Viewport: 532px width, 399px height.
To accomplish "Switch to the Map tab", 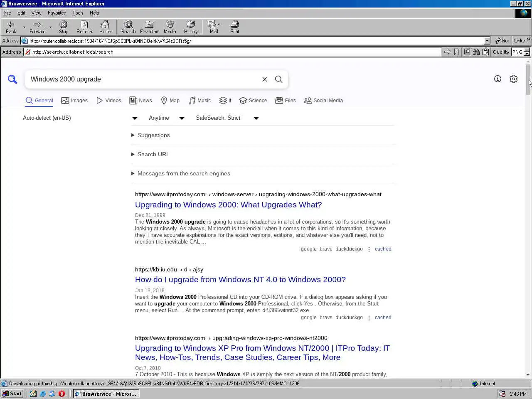I will (170, 101).
